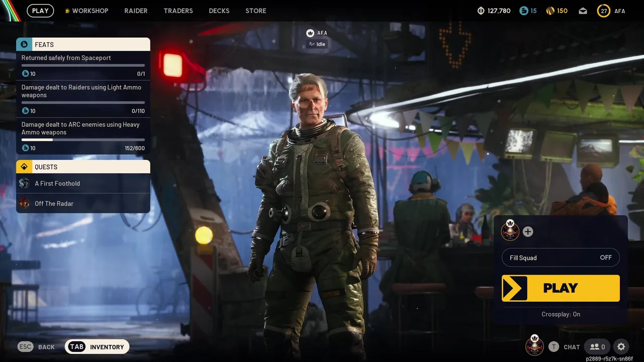The image size is (644, 362).
Task: Click the A First Foothold quest giver portrait
Action: coord(24,184)
